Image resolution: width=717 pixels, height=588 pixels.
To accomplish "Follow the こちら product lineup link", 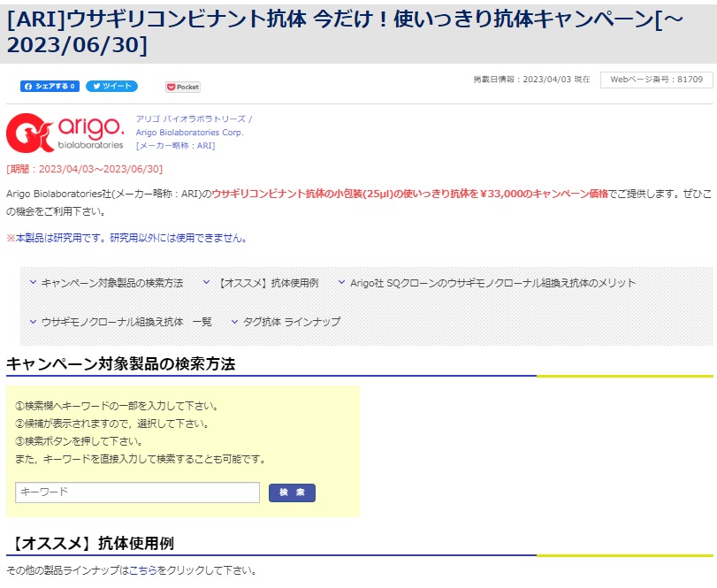I will pyautogui.click(x=142, y=570).
